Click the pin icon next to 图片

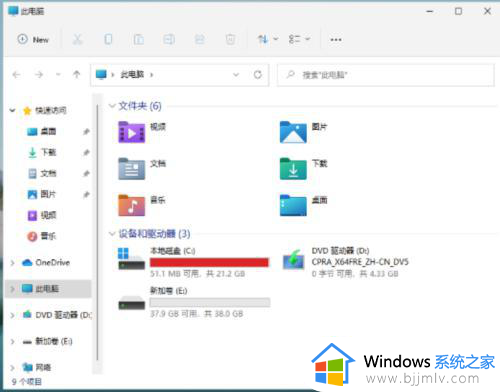(x=86, y=194)
